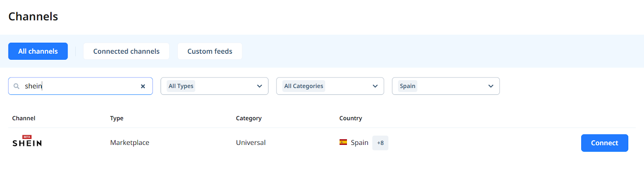
Task: Click the SHEIN channel logo
Action: coord(27,143)
